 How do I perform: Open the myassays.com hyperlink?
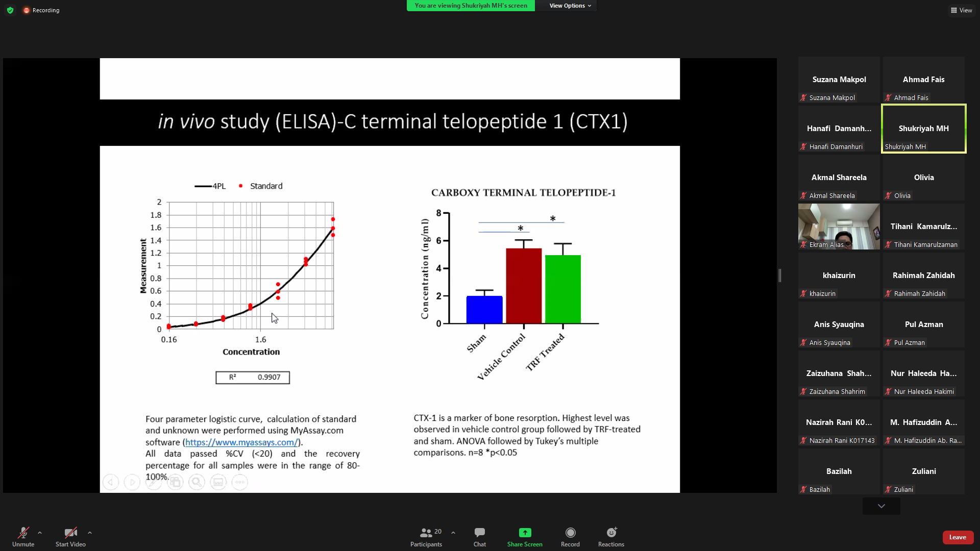click(x=241, y=442)
